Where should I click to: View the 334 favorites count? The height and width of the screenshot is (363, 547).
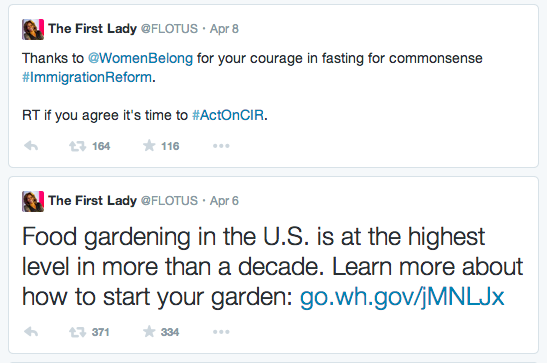[170, 332]
